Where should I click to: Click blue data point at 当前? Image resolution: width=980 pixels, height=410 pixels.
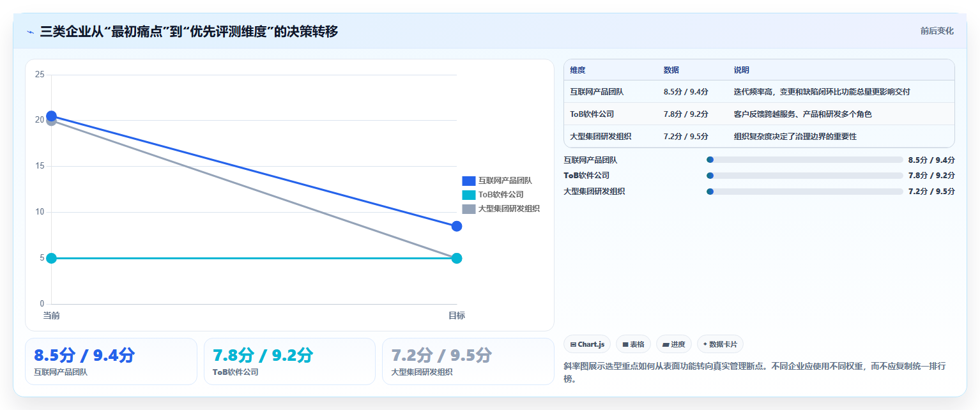coord(51,116)
